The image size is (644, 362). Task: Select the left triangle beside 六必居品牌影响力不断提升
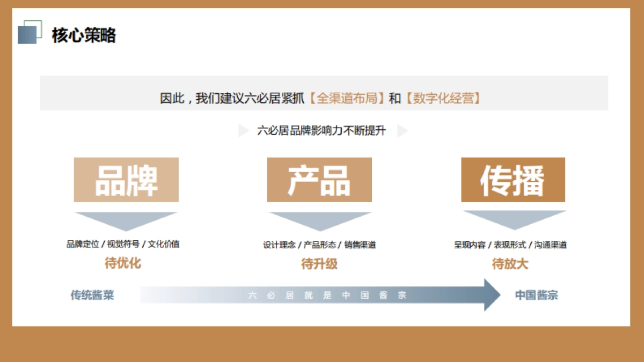243,130
